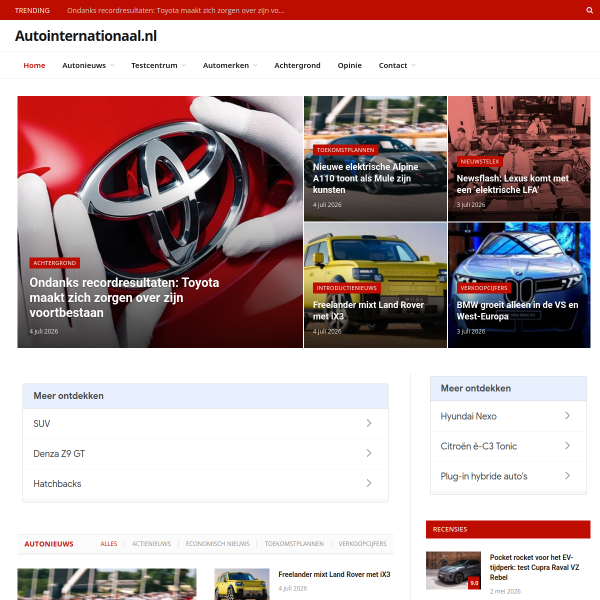Switch to the ECONOMISCH NIEUWS tab

point(217,544)
